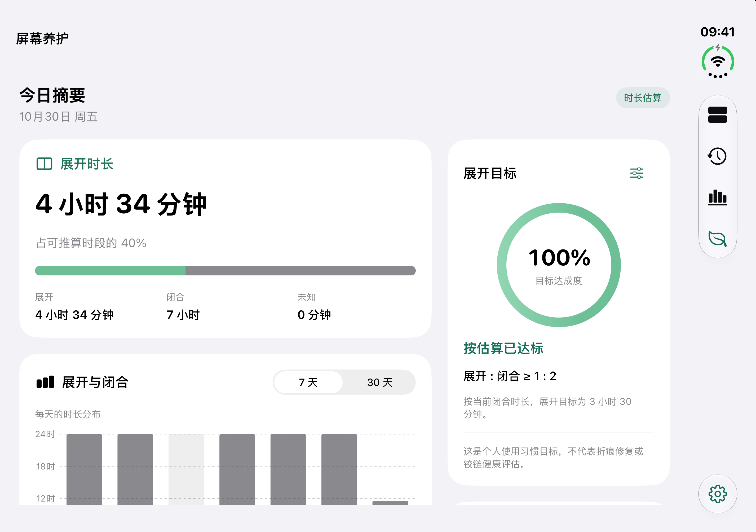Image resolution: width=756 pixels, height=532 pixels.
Task: Open settings with the gear icon
Action: tap(718, 494)
